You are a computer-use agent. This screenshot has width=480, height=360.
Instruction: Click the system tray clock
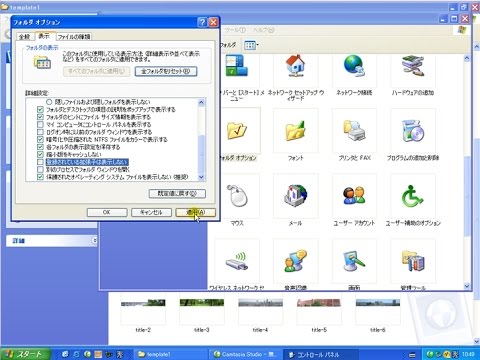click(x=468, y=354)
